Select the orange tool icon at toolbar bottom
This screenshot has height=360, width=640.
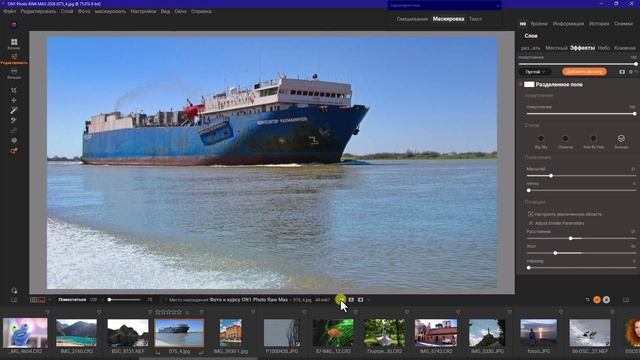point(14,151)
